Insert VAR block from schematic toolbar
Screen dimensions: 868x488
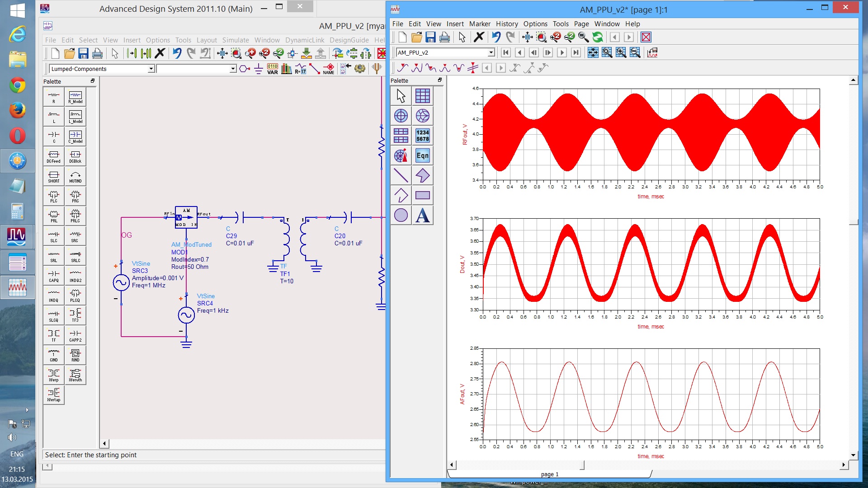273,69
